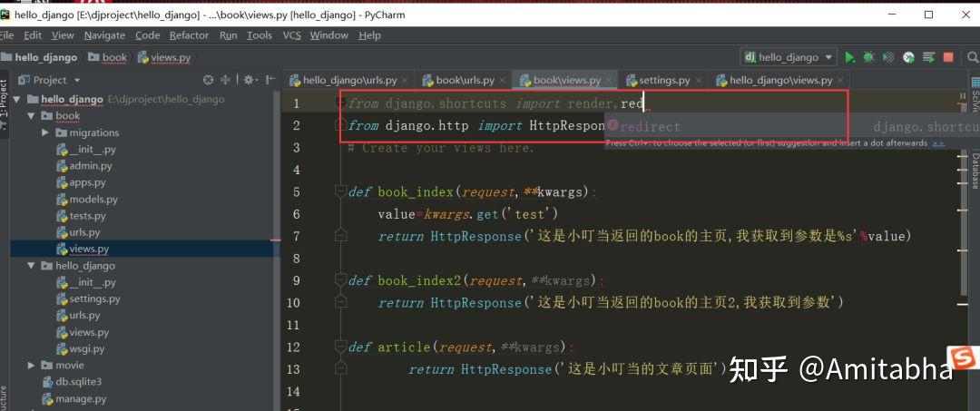This screenshot has height=411, width=980.
Task: Fold the book_index2 function at line 9
Action: click(x=340, y=279)
